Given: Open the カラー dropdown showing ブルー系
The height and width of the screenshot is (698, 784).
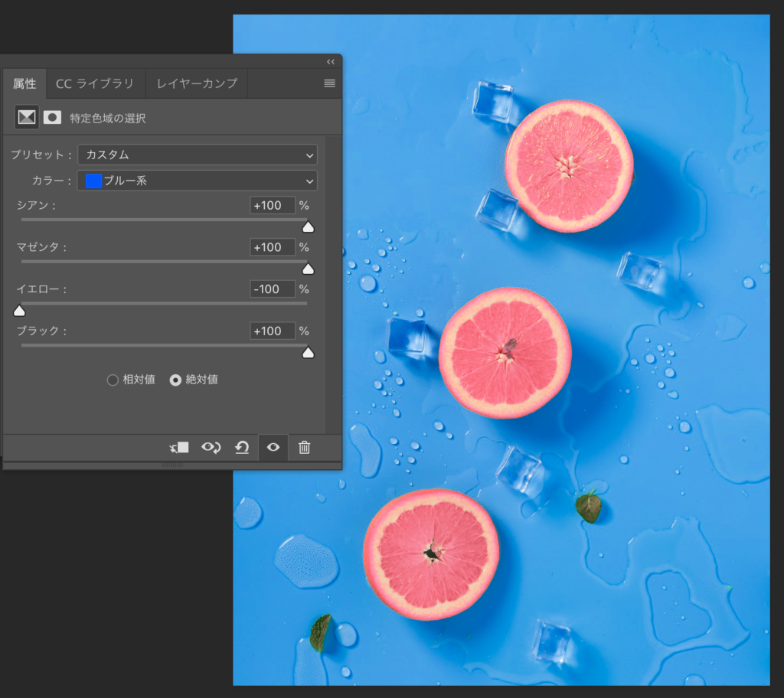Looking at the screenshot, I should (x=197, y=181).
